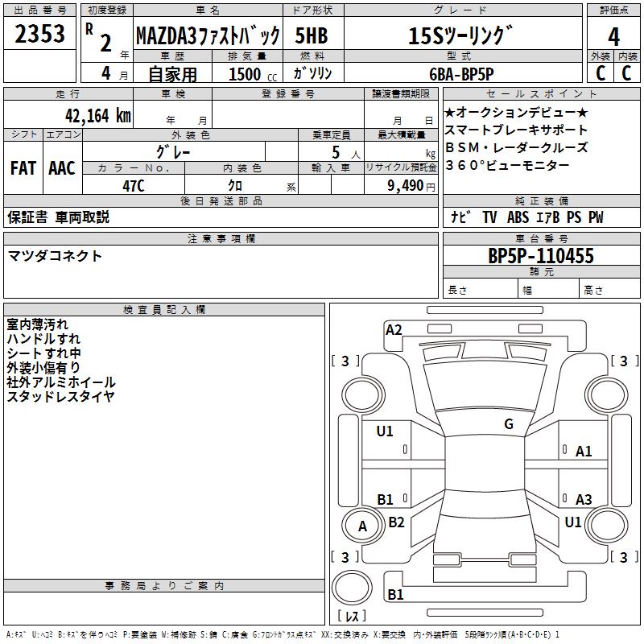The image size is (644, 644).
Task: Click the 純正装備 header
Action: tap(541, 200)
